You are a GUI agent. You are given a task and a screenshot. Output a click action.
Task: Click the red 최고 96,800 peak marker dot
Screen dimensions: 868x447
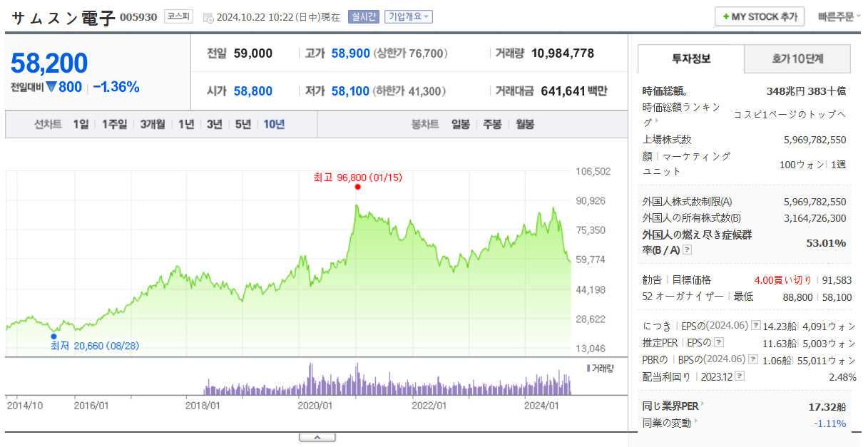[x=357, y=187]
